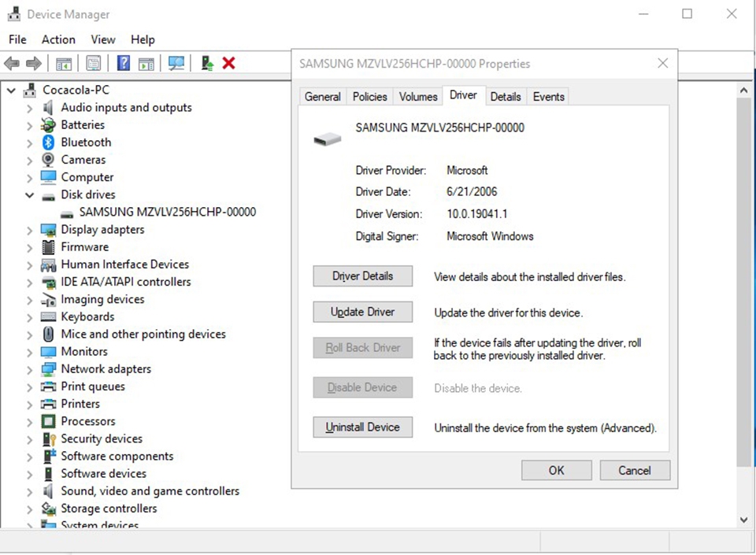Click Scan for hardware changes icon

point(176,63)
